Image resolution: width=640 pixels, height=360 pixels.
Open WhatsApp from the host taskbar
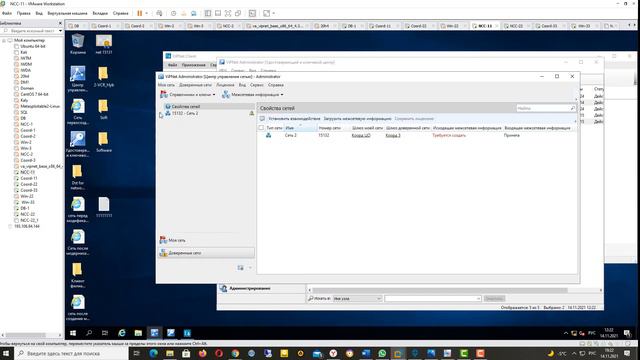pyautogui.click(x=382, y=353)
